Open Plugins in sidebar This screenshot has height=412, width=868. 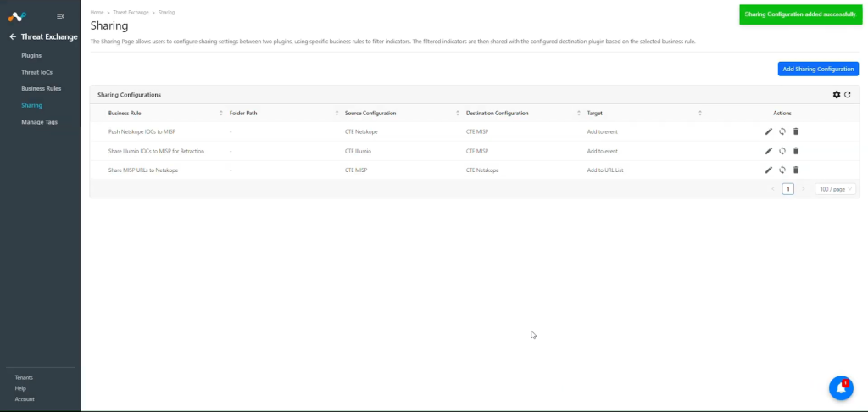31,55
